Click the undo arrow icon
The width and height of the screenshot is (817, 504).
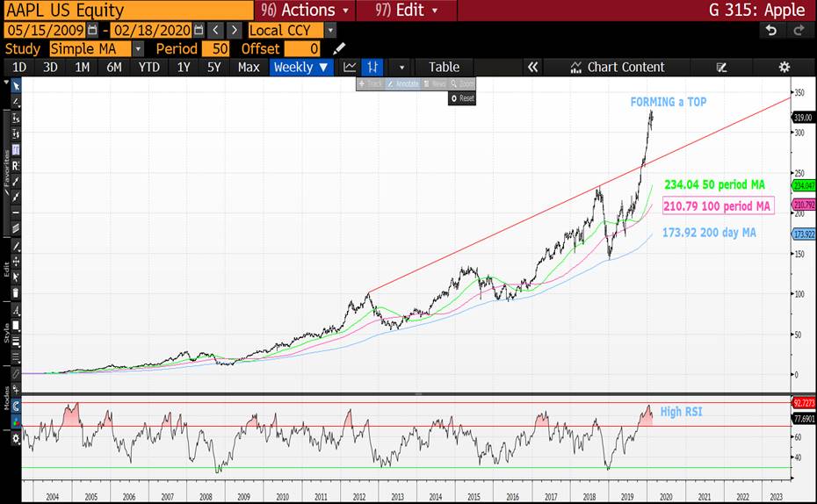coord(771,30)
